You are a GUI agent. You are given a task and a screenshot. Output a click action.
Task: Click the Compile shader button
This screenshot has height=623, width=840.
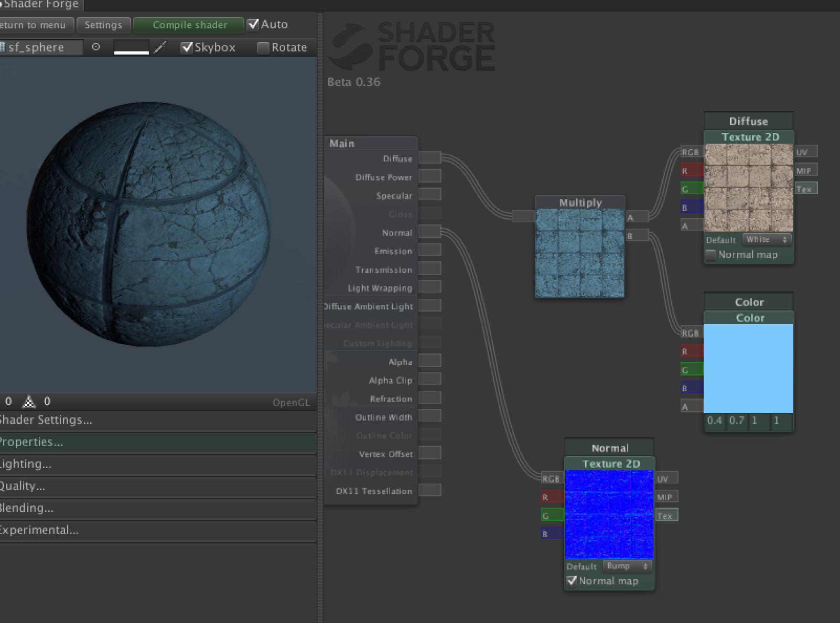(189, 25)
